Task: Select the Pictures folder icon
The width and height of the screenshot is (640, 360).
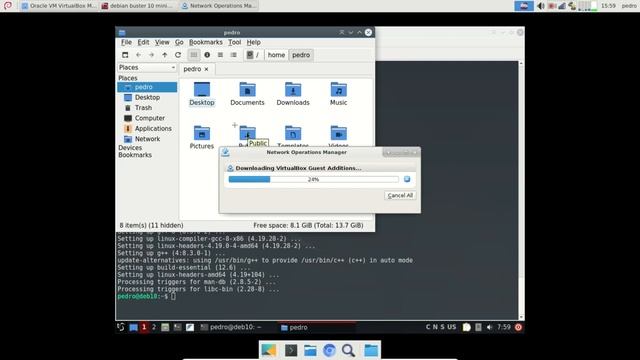Action: pyautogui.click(x=202, y=137)
